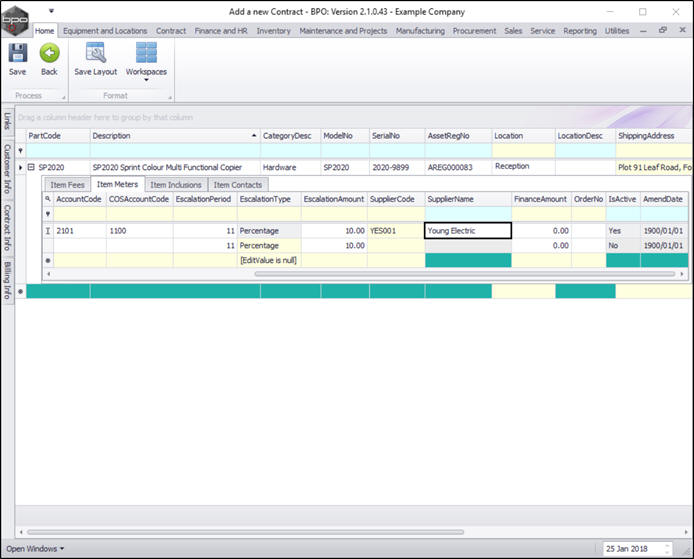Viewport: 694px width, 559px height.
Task: Switch to the Item Inclusions tab
Action: [176, 184]
